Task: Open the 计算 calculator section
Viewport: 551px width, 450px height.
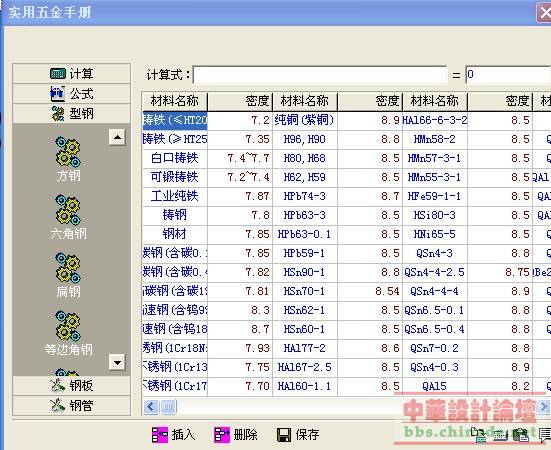Action: (x=71, y=73)
